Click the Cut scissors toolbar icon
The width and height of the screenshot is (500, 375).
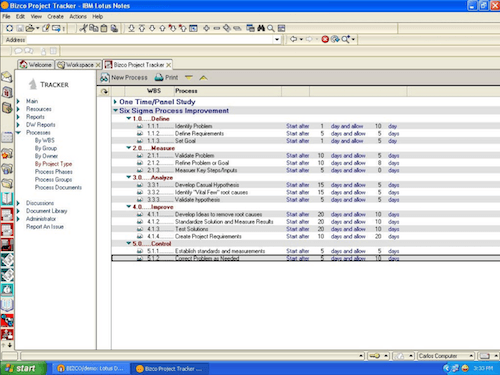pos(83,28)
